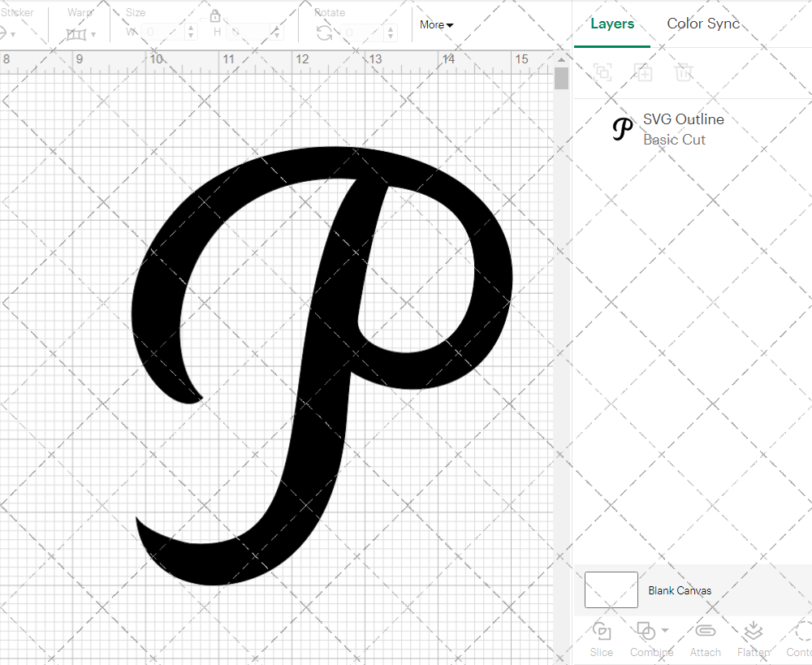This screenshot has height=665, width=812.
Task: Click the Rotate angle input field
Action: [x=362, y=32]
